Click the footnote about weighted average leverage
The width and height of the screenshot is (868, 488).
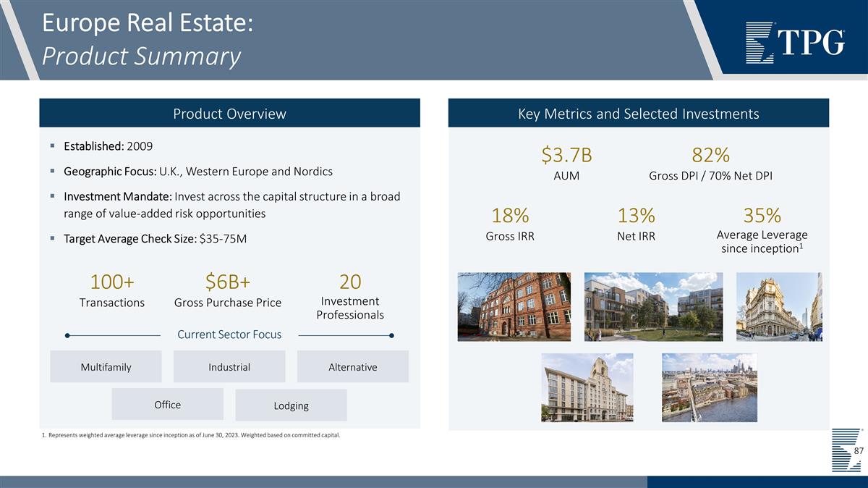pos(191,435)
